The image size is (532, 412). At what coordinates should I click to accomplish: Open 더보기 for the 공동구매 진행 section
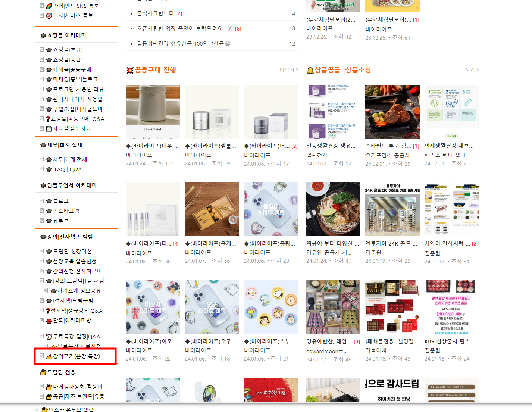[x=289, y=70]
